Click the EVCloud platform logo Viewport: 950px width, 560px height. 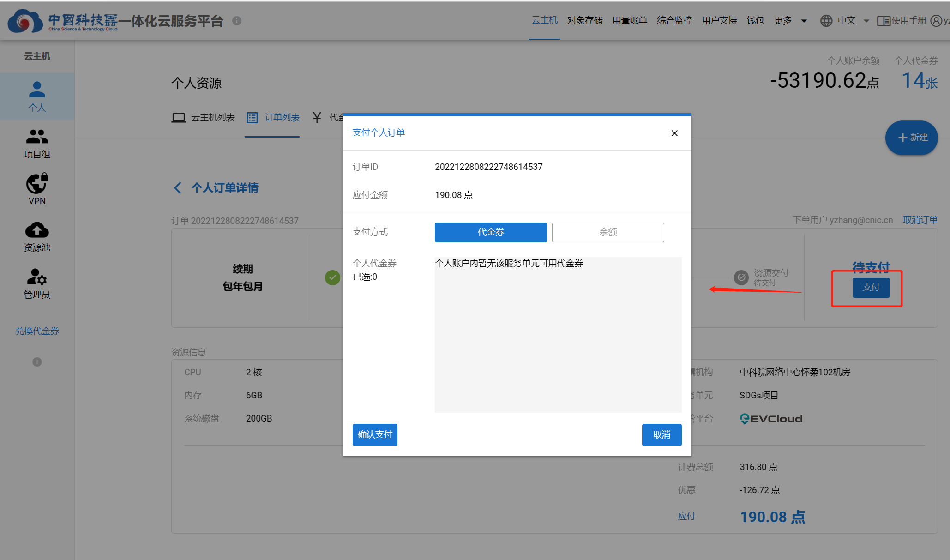(771, 419)
